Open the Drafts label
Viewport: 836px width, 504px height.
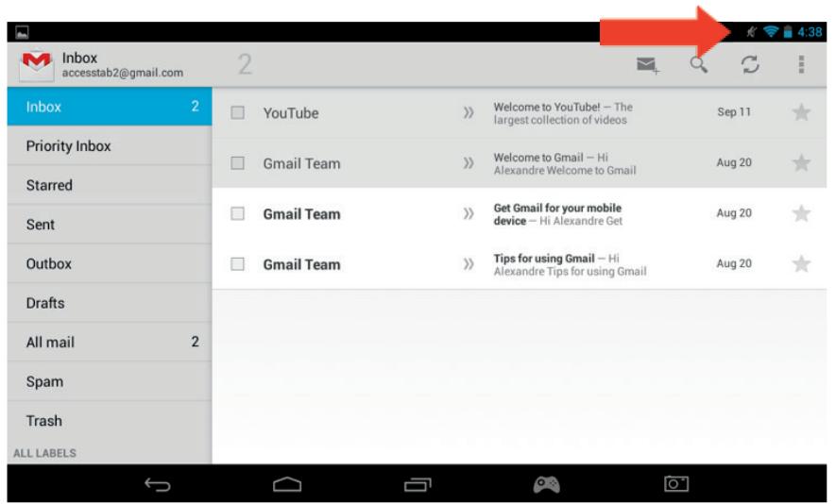[110, 303]
